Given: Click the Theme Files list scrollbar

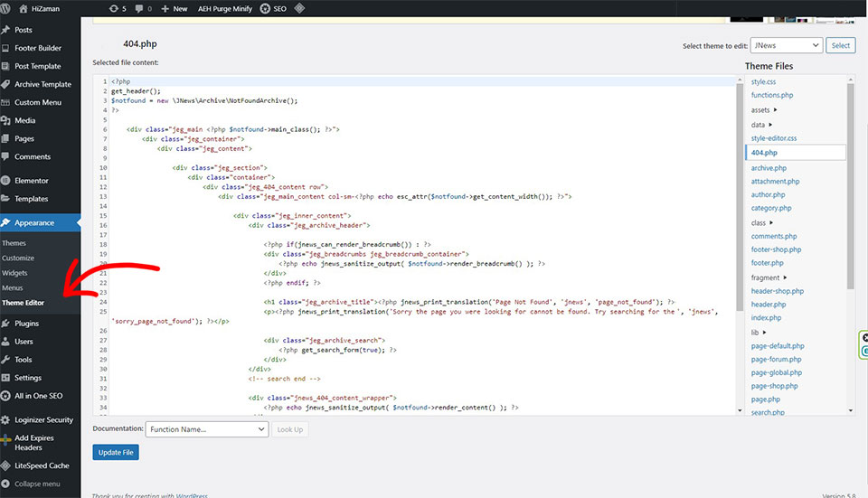Looking at the screenshot, I should pyautogui.click(x=851, y=186).
